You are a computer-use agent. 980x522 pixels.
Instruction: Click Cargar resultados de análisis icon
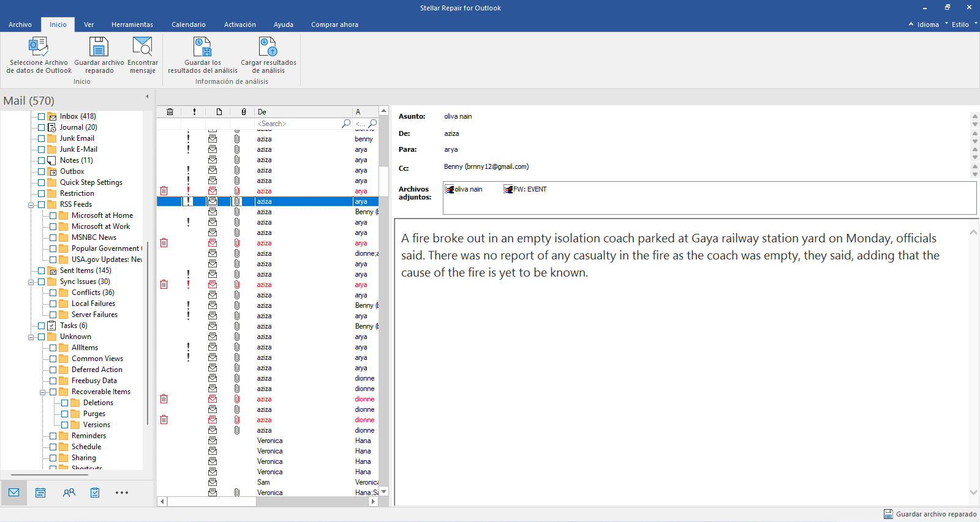[268, 47]
